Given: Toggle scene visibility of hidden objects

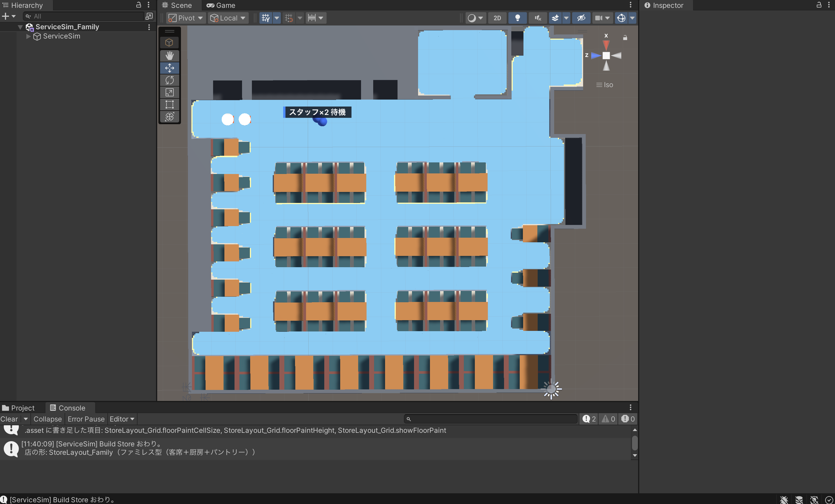Looking at the screenshot, I should [581, 18].
